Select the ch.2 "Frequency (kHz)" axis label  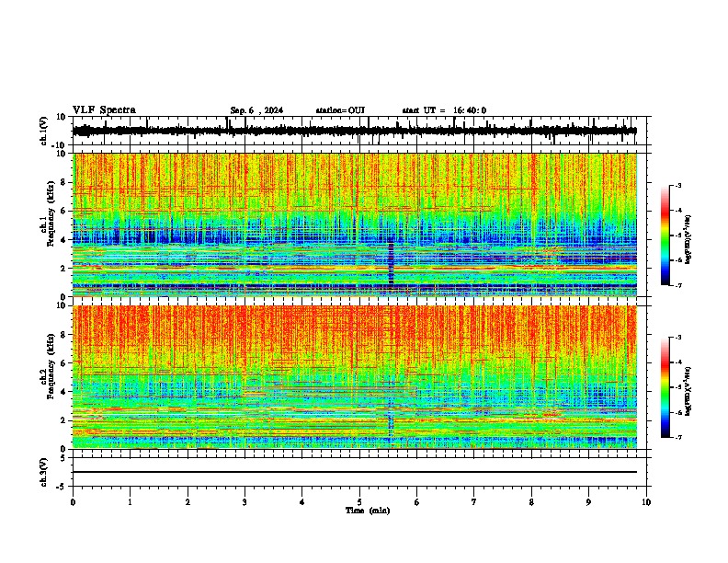tap(51, 366)
